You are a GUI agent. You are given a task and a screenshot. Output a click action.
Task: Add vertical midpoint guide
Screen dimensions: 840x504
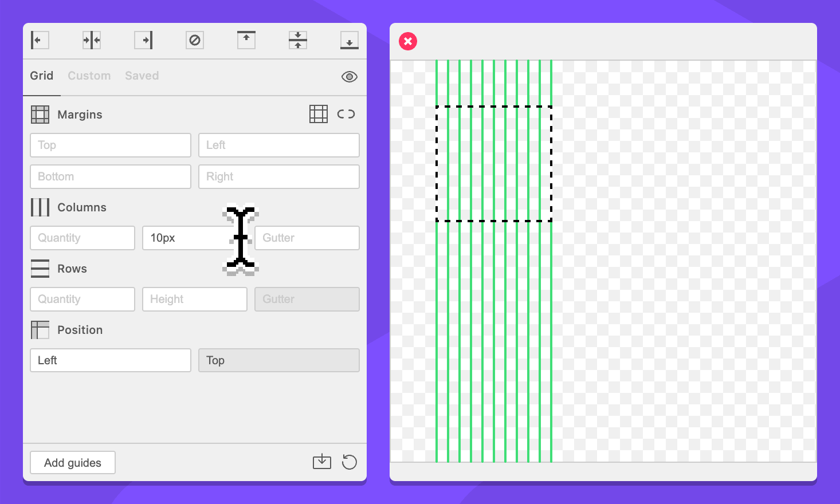click(92, 40)
